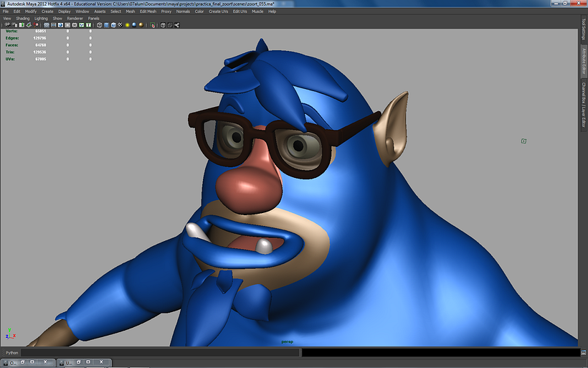Open the Display menu
The width and height of the screenshot is (588, 368).
pyautogui.click(x=64, y=11)
